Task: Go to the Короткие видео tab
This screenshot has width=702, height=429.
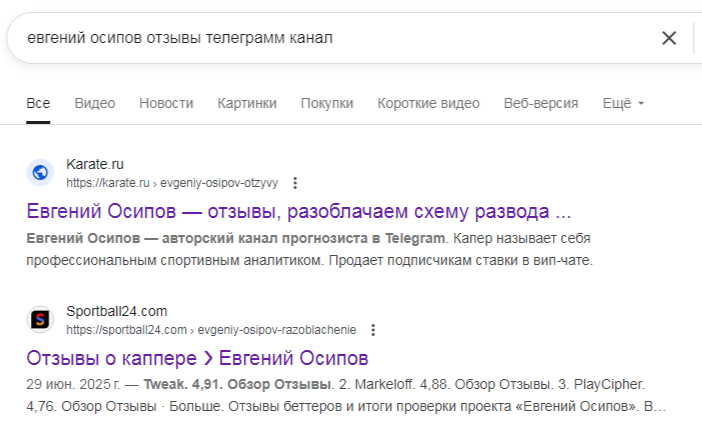Action: pos(428,103)
